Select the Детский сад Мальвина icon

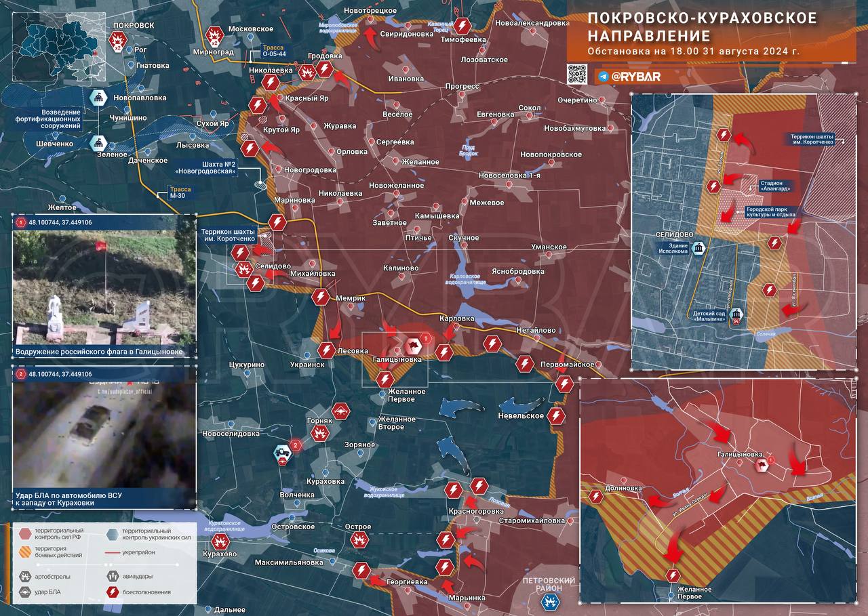[736, 314]
